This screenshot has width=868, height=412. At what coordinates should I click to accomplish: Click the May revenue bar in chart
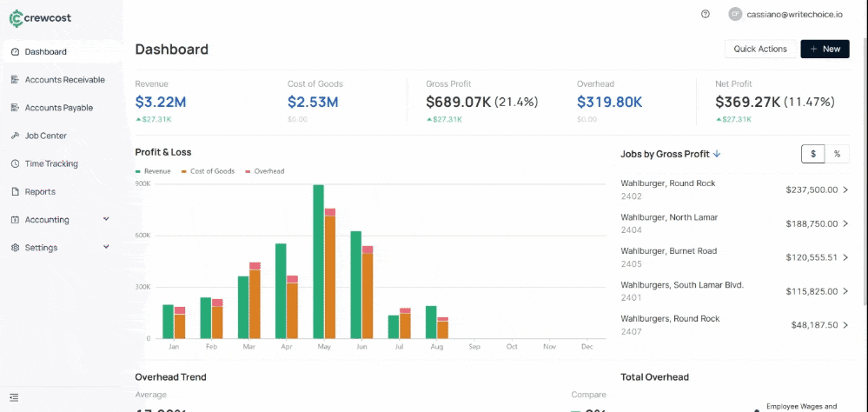(319, 261)
